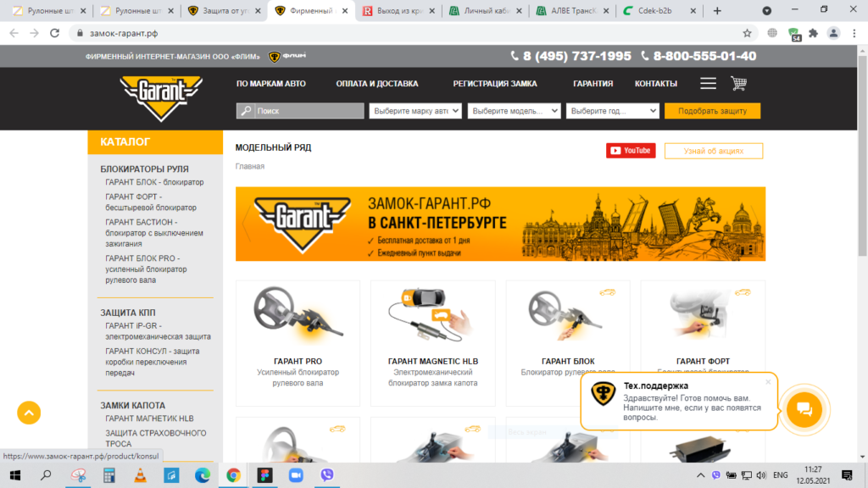This screenshot has height=488, width=868.
Task: Call phone number 8-800-555-01-40
Action: 704,56
